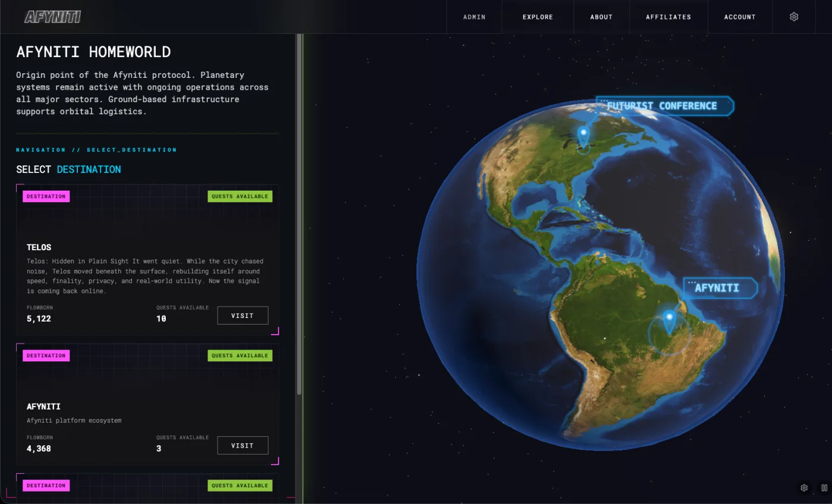
Task: Click the Flowborn count 4,368
Action: [39, 449]
